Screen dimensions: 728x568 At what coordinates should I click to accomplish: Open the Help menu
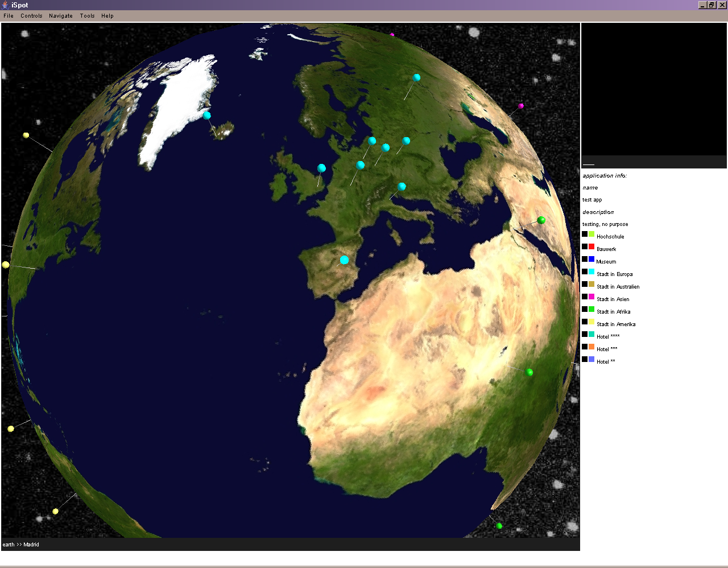click(107, 16)
